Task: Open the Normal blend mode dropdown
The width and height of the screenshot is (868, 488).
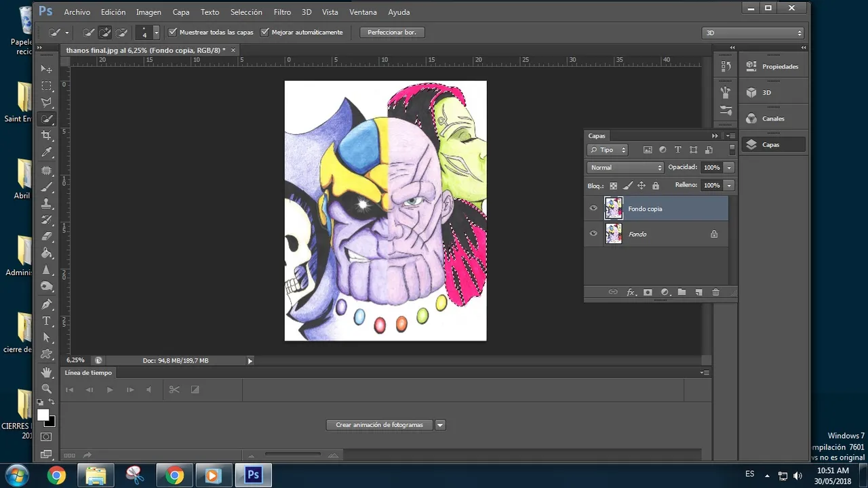Action: click(x=625, y=167)
